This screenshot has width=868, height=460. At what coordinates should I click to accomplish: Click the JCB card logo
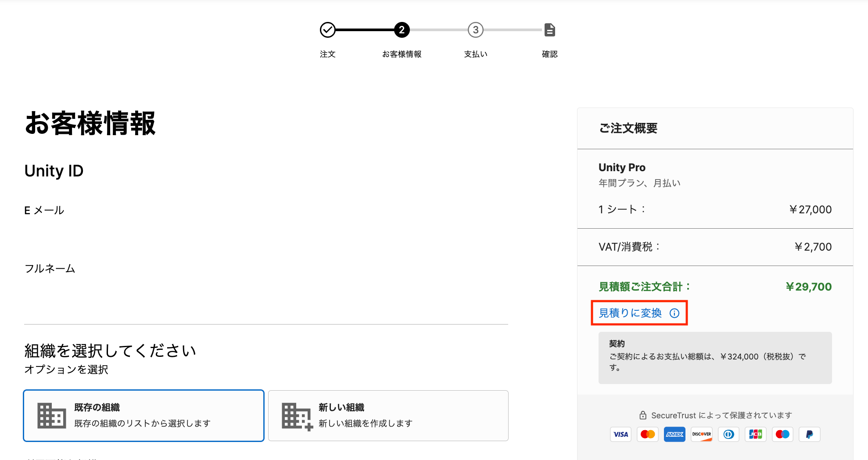pos(756,434)
